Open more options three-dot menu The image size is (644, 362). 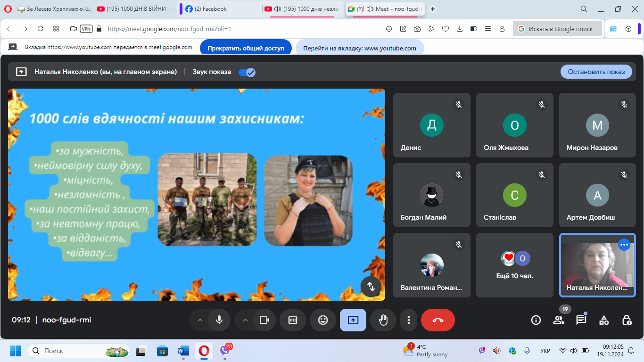coord(409,320)
